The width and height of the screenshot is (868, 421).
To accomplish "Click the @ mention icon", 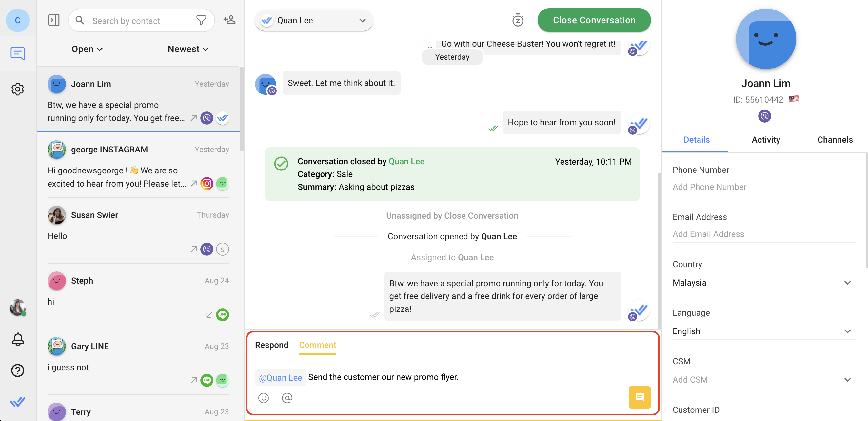I will (287, 398).
